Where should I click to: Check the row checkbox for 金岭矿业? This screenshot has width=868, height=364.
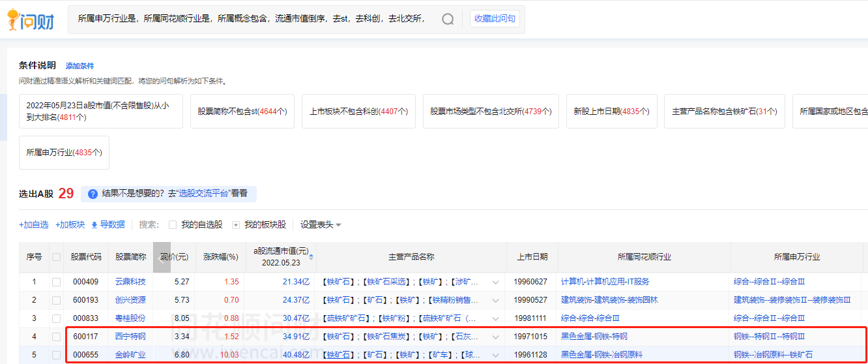pyautogui.click(x=56, y=355)
